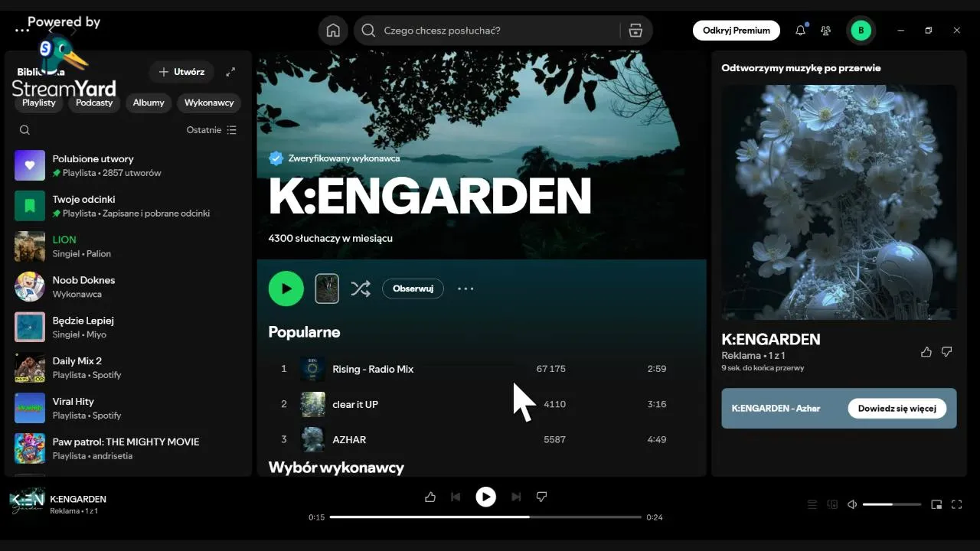Go to the Home screen icon

coord(333,31)
